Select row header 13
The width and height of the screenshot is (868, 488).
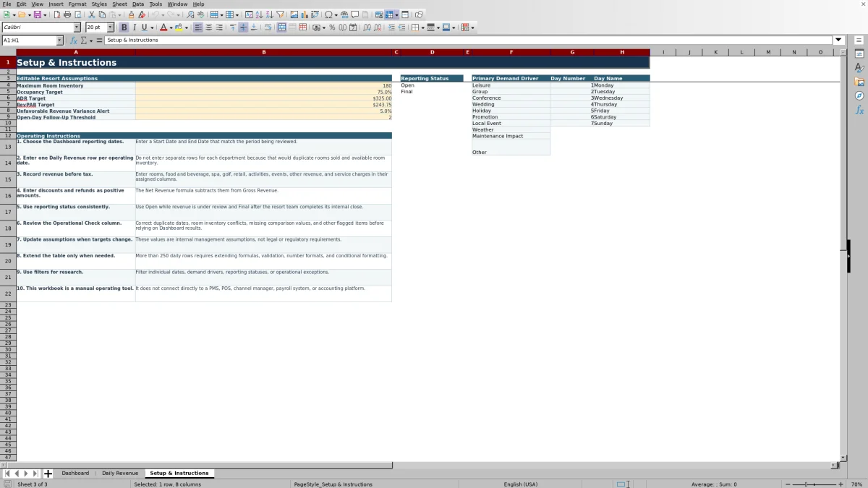click(8, 147)
